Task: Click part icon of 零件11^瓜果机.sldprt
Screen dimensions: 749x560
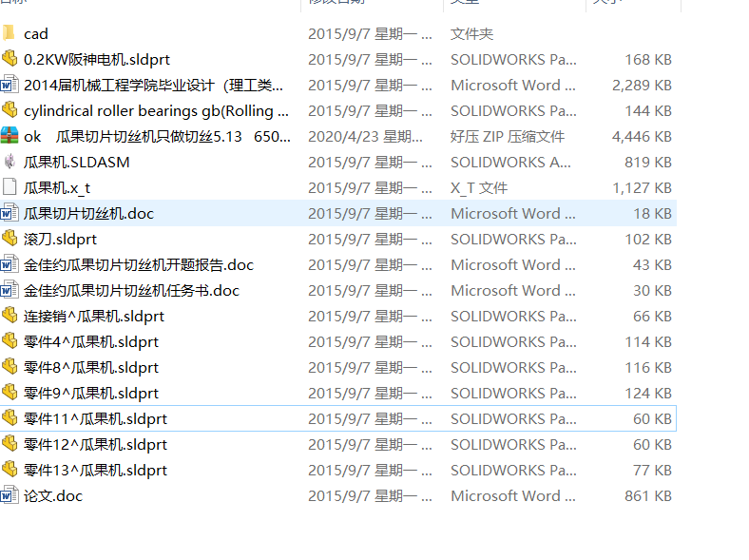Action: [10, 417]
